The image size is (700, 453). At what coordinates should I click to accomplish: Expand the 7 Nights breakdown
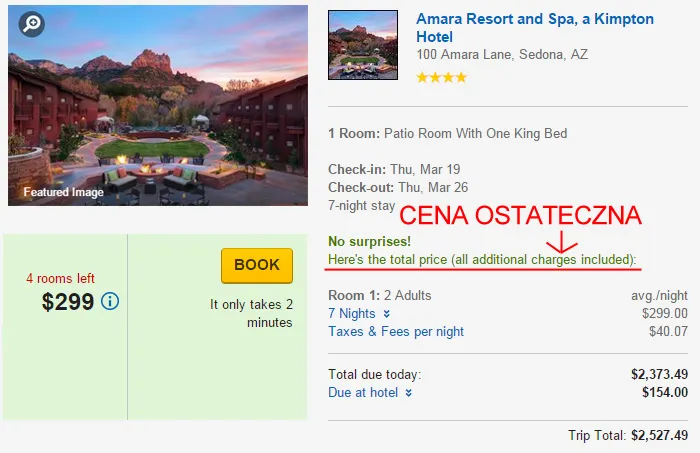352,313
